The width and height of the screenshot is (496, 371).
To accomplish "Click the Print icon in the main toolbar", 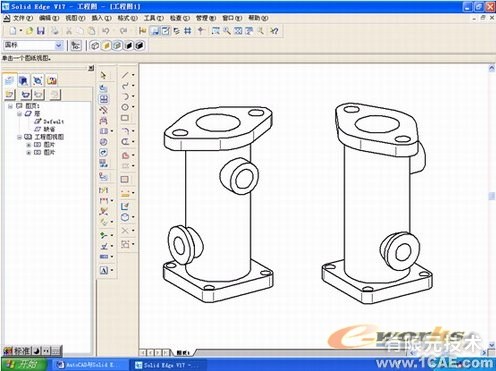I will click(54, 31).
